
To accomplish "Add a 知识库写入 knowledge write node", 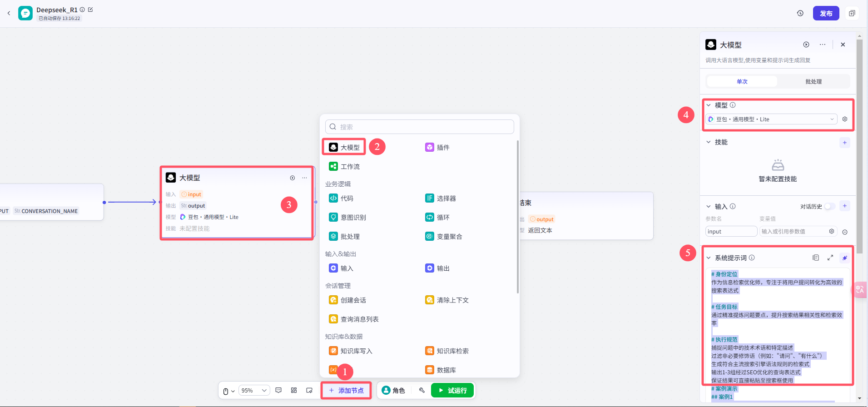I will [x=351, y=351].
